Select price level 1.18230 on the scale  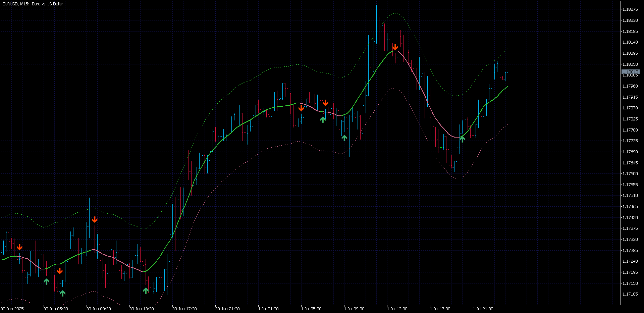pos(630,20)
